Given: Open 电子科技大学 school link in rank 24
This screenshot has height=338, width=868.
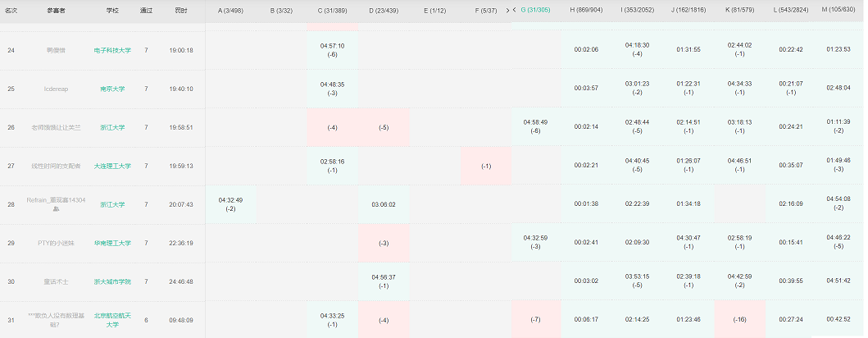Looking at the screenshot, I should pos(112,50).
